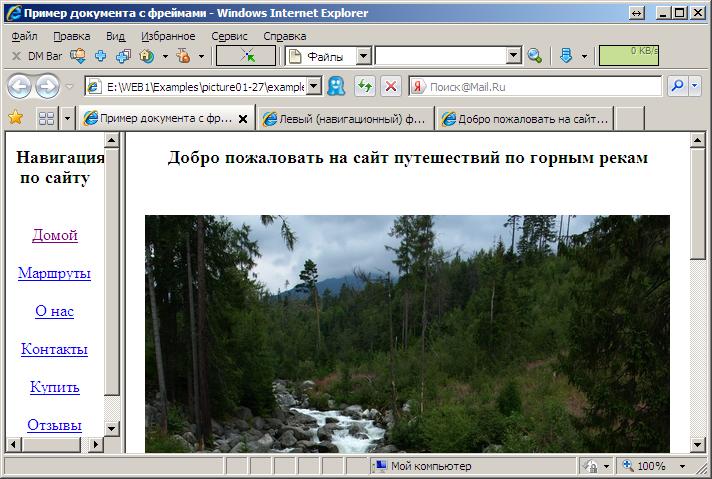Go forward with the Forward arrow button
Image resolution: width=712 pixels, height=479 pixels.
coord(47,86)
